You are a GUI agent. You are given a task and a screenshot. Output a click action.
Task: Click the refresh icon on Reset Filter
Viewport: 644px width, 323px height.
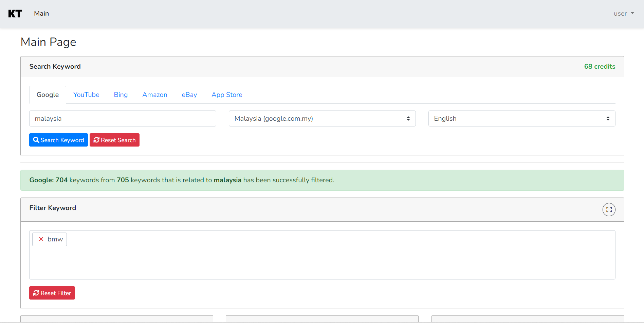tap(36, 293)
